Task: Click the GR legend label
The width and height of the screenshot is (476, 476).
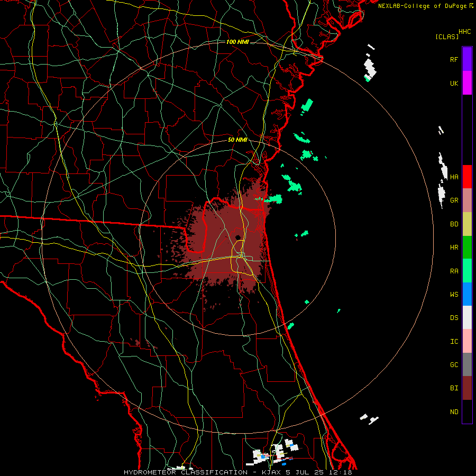Action: (454, 200)
